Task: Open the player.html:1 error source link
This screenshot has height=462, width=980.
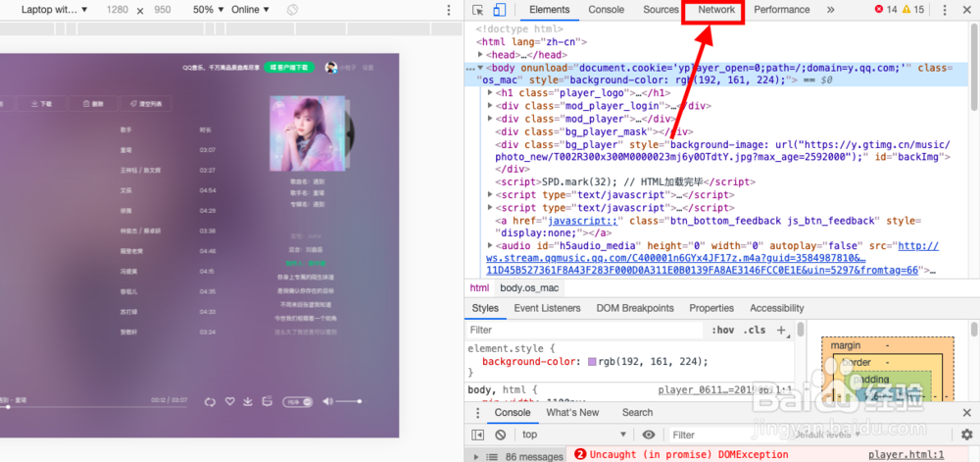Action: point(906,454)
